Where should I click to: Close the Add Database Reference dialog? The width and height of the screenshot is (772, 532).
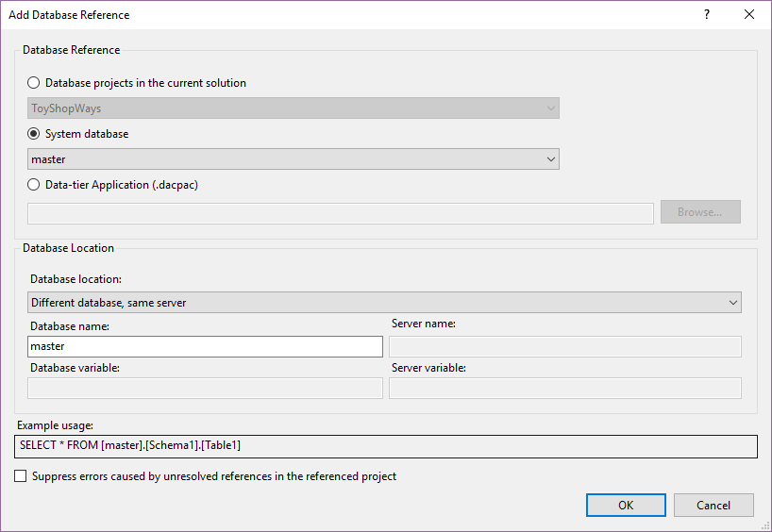click(749, 15)
